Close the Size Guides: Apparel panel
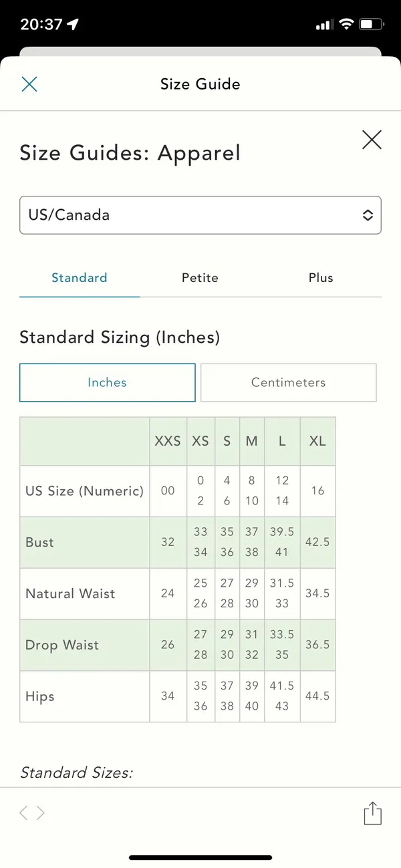 (372, 140)
